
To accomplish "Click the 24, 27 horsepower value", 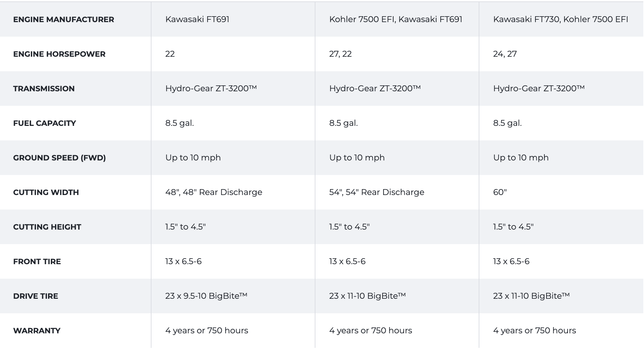I will 505,54.
